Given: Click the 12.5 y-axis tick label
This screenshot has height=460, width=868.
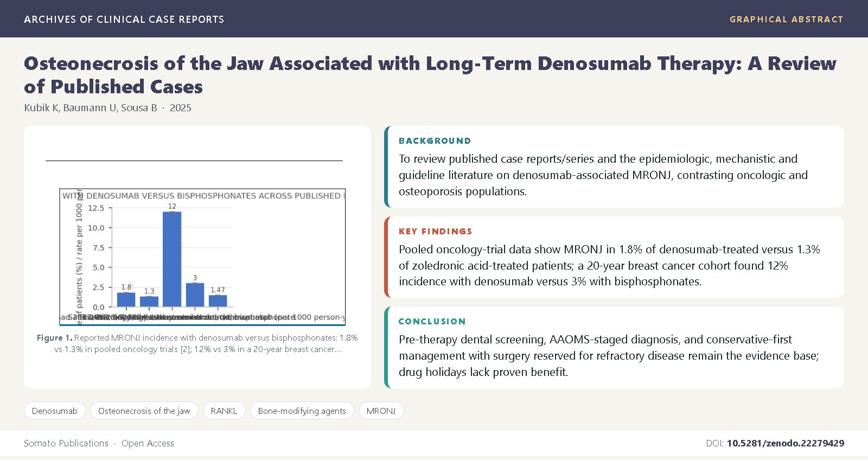Looking at the screenshot, I should 96,208.
